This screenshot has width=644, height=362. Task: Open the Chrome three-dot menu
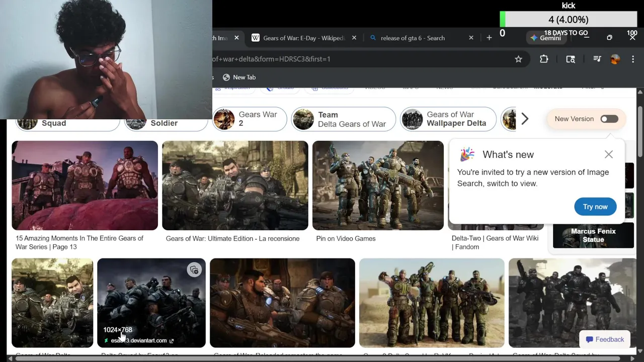click(x=633, y=59)
